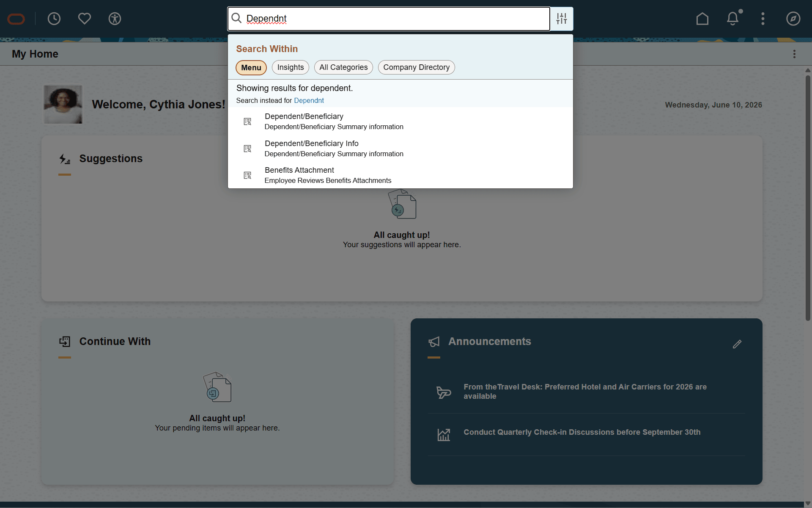This screenshot has height=508, width=812.
Task: Click the Oracle logo icon
Action: pyautogui.click(x=16, y=19)
